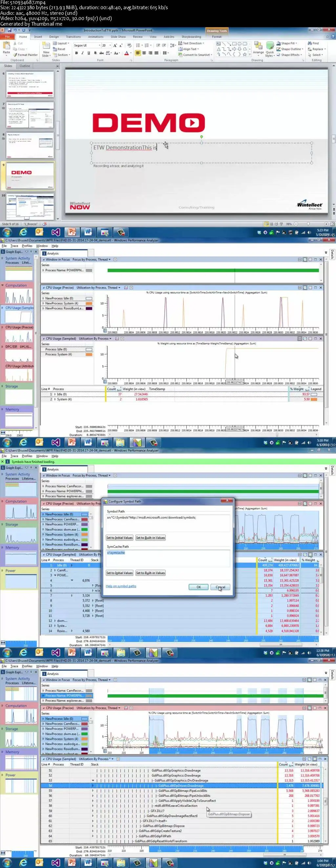Click OK in Configure Symbol Path dialog
Viewport: 336px width, 868px height.
click(x=199, y=587)
